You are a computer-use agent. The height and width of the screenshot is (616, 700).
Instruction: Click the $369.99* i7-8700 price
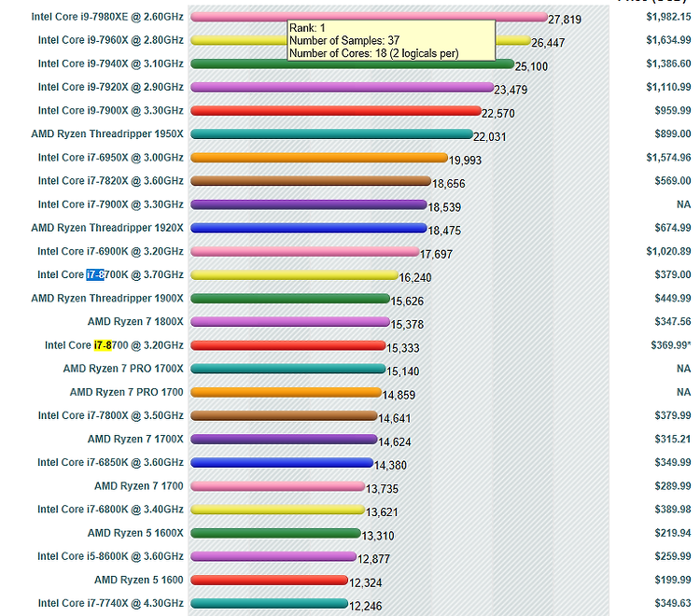670,345
